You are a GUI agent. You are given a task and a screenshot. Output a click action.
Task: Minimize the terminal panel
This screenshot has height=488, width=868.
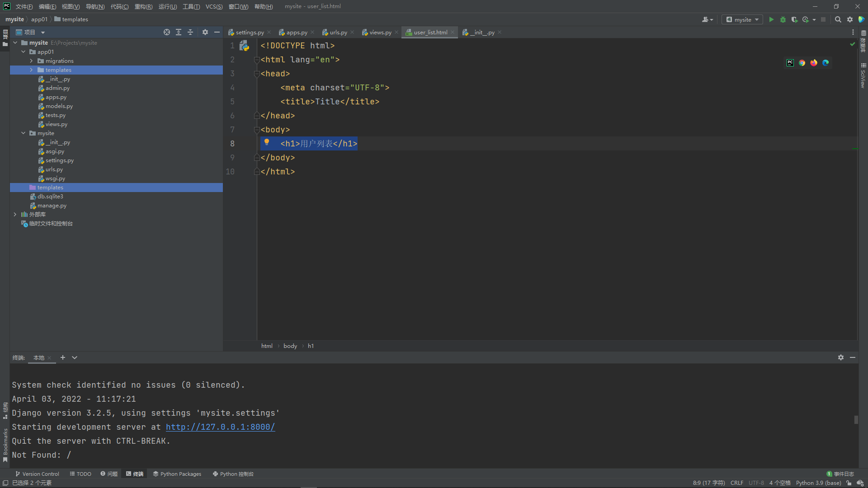pyautogui.click(x=853, y=357)
